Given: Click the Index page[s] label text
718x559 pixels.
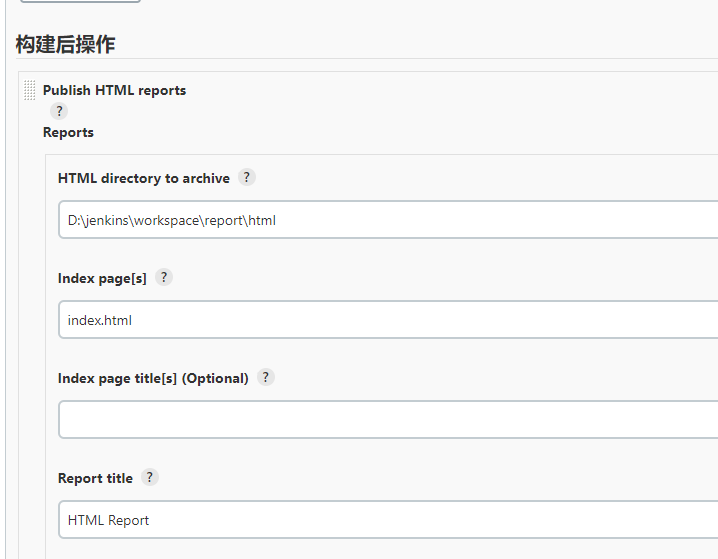Looking at the screenshot, I should [x=102, y=278].
